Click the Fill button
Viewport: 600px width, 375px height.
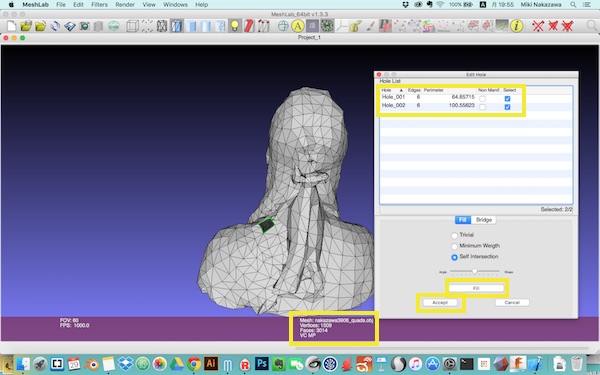click(476, 288)
